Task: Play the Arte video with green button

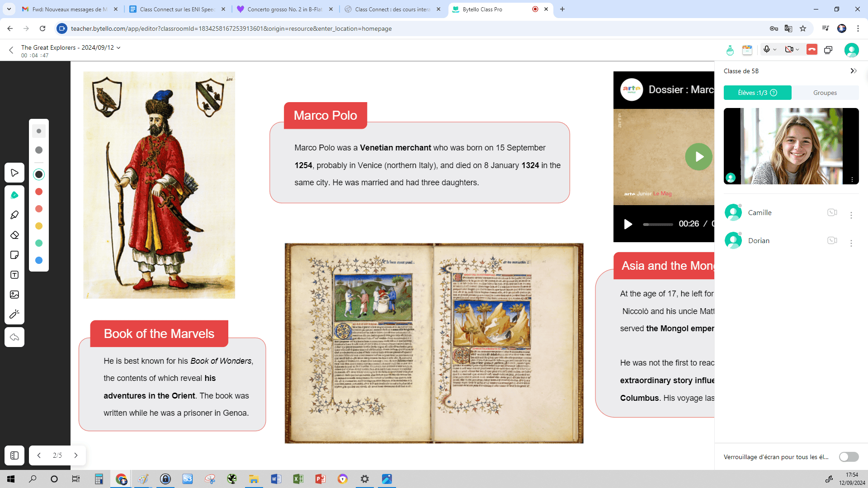Action: [698, 157]
